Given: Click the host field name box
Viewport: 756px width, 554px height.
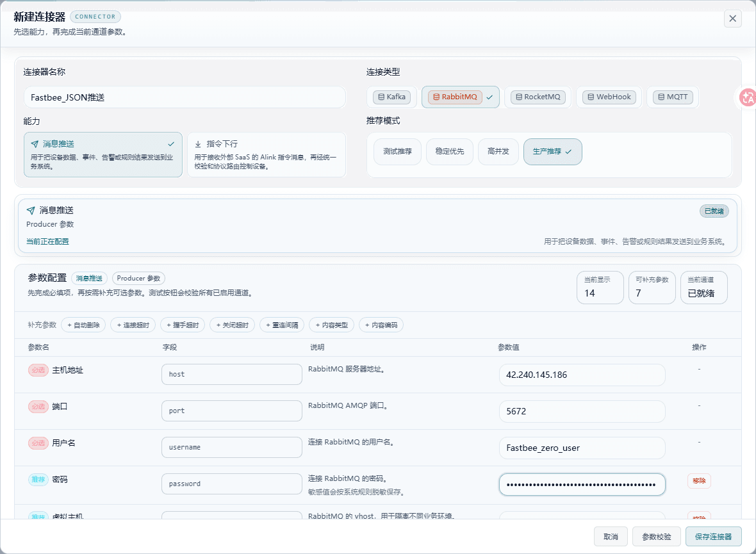Looking at the screenshot, I should coord(232,374).
